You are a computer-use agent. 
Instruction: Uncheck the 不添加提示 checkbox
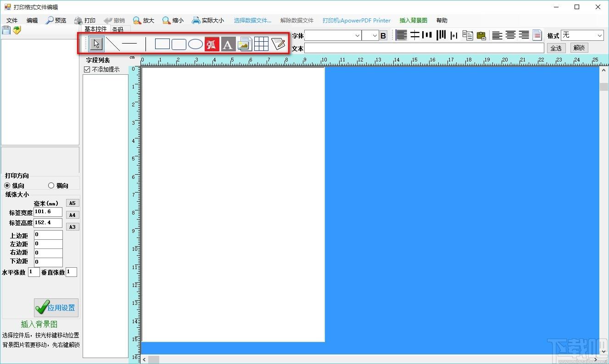click(87, 69)
